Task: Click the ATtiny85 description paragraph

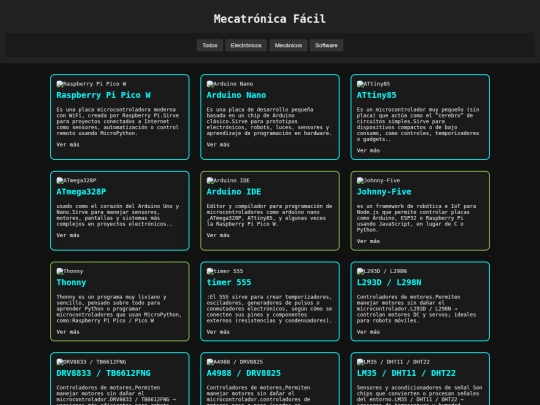Action: [x=418, y=124]
